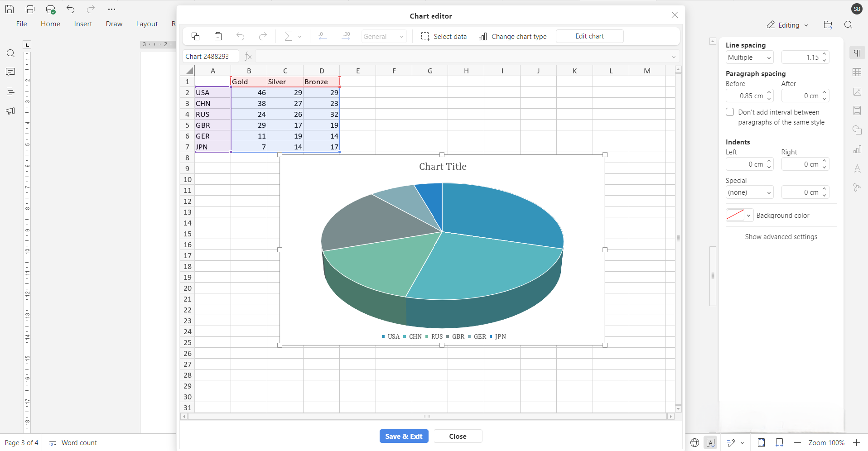Open Shape settings panel
The image size is (868, 451).
[858, 130]
